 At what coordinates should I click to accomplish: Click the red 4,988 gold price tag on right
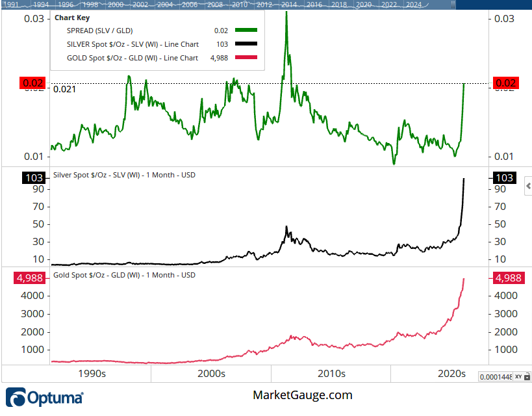[505, 278]
